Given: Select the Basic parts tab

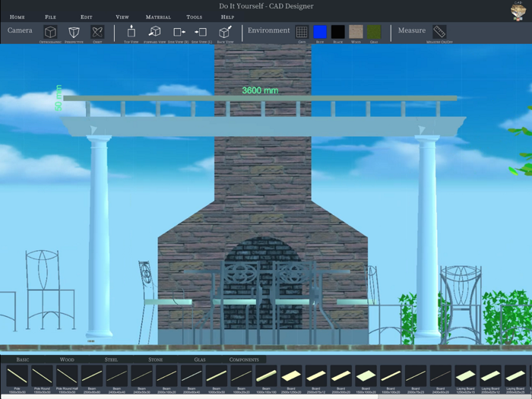Looking at the screenshot, I should 23,359.
